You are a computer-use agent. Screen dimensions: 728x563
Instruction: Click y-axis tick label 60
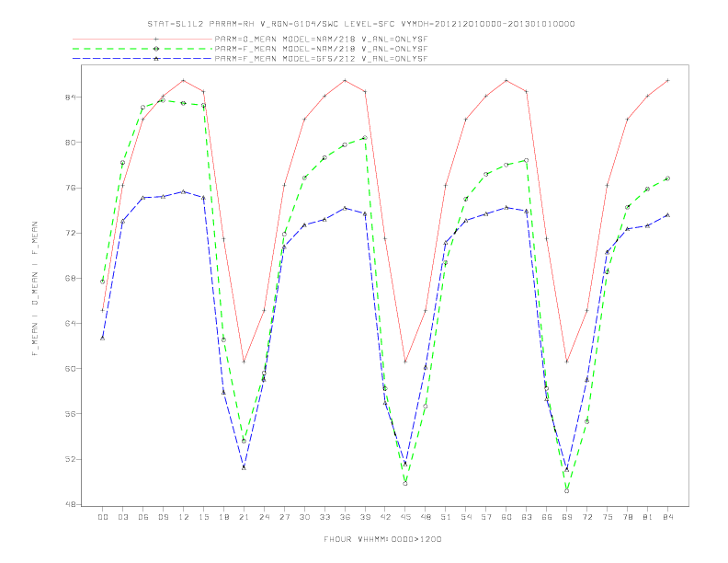point(72,368)
